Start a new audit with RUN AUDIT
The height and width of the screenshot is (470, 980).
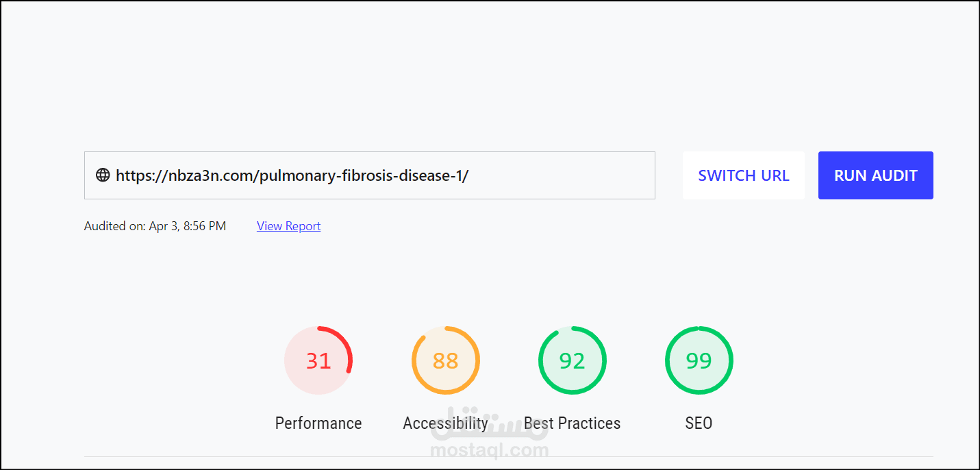pos(875,175)
